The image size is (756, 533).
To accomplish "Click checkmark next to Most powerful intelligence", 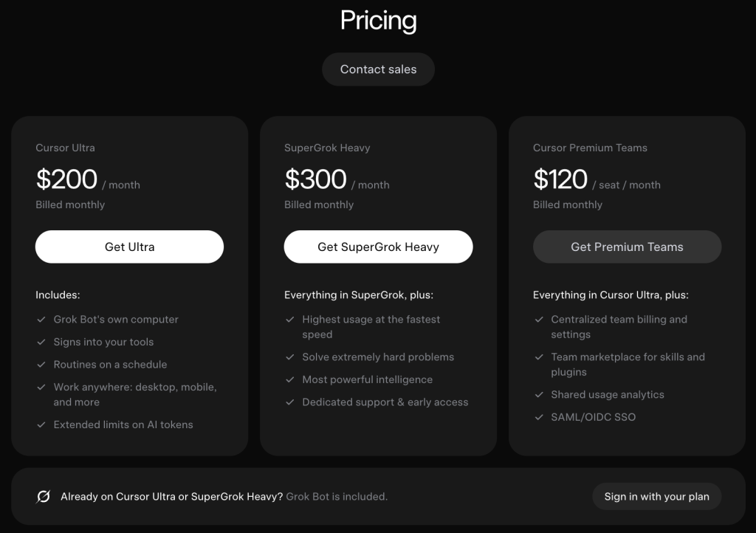I will click(x=289, y=379).
